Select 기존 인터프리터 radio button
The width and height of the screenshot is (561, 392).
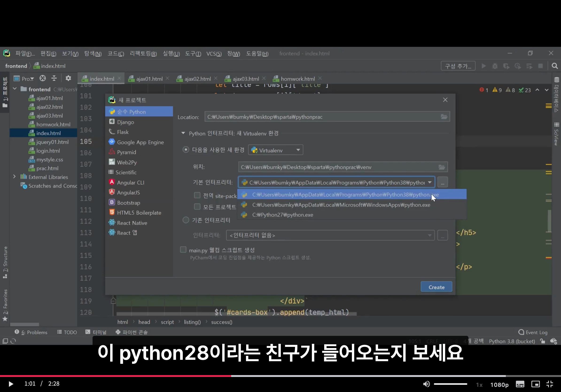tap(186, 220)
